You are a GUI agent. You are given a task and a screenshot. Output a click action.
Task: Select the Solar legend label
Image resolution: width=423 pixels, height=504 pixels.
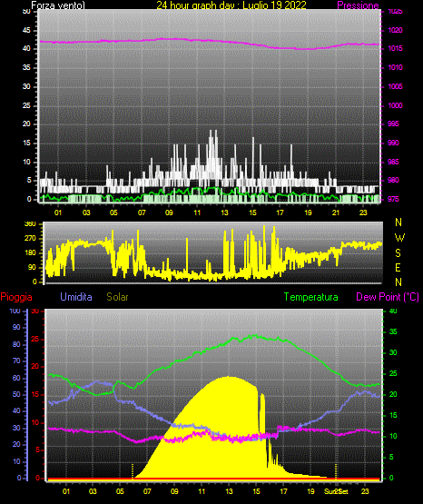(117, 297)
